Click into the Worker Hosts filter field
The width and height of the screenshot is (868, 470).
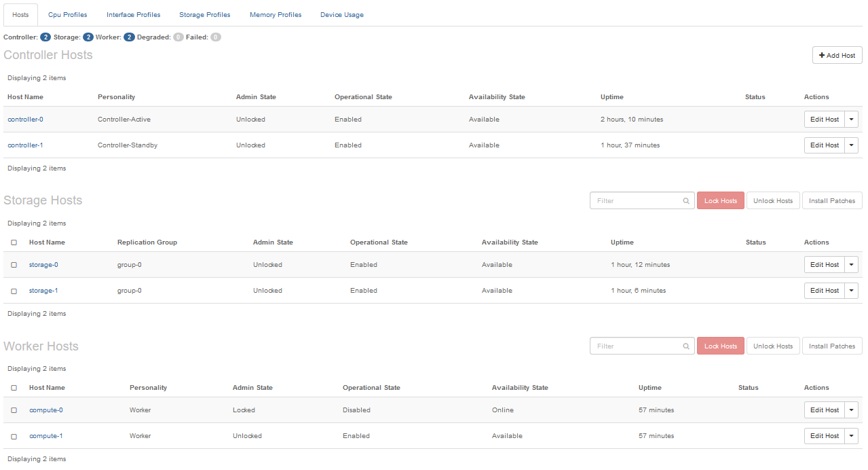tap(637, 346)
